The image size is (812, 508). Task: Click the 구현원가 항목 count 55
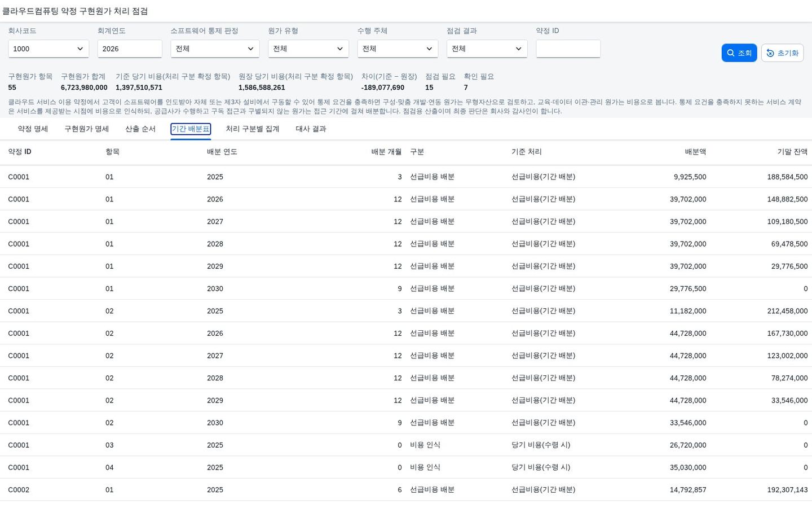tap(12, 87)
